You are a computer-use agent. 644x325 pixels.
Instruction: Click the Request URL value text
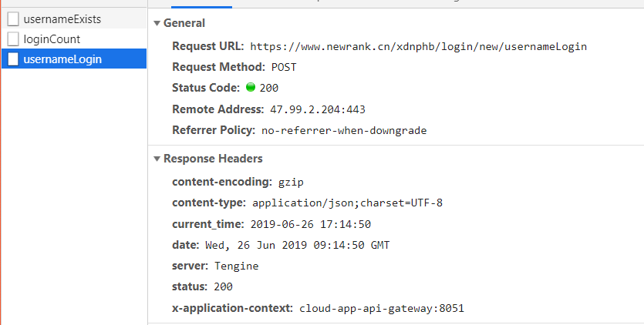tap(418, 46)
